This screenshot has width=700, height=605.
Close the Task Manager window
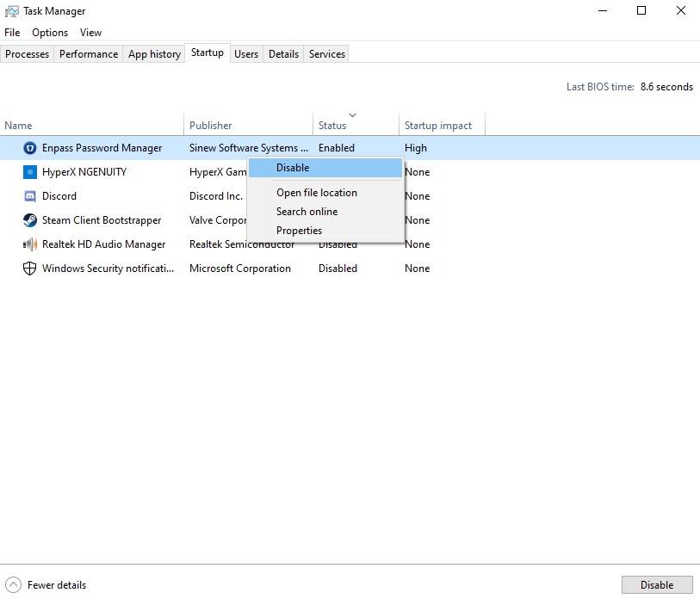(681, 10)
